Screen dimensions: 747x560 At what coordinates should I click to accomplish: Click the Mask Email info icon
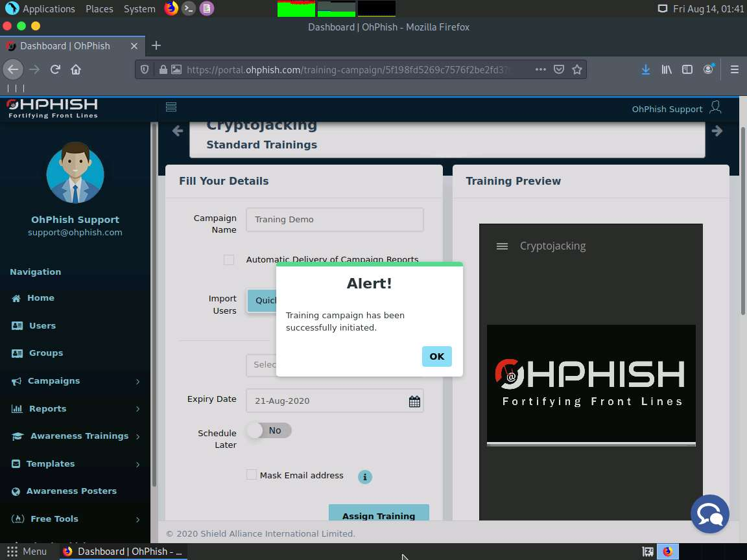point(365,476)
